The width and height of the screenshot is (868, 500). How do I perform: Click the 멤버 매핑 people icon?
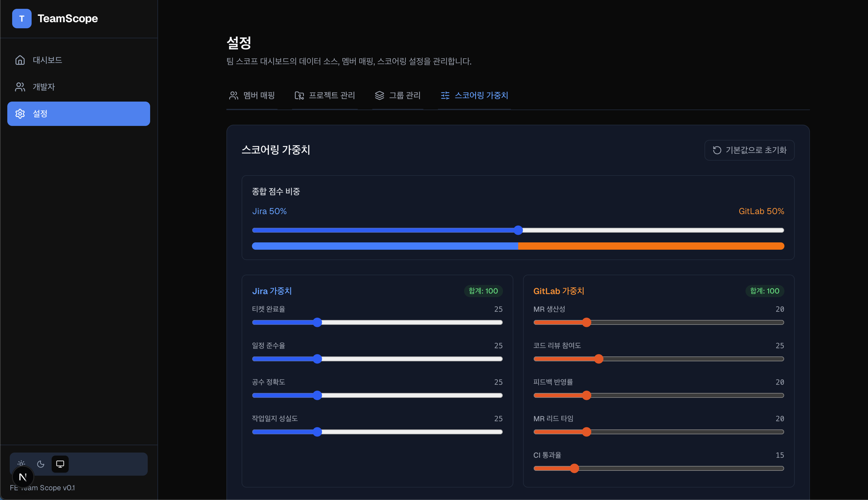234,95
